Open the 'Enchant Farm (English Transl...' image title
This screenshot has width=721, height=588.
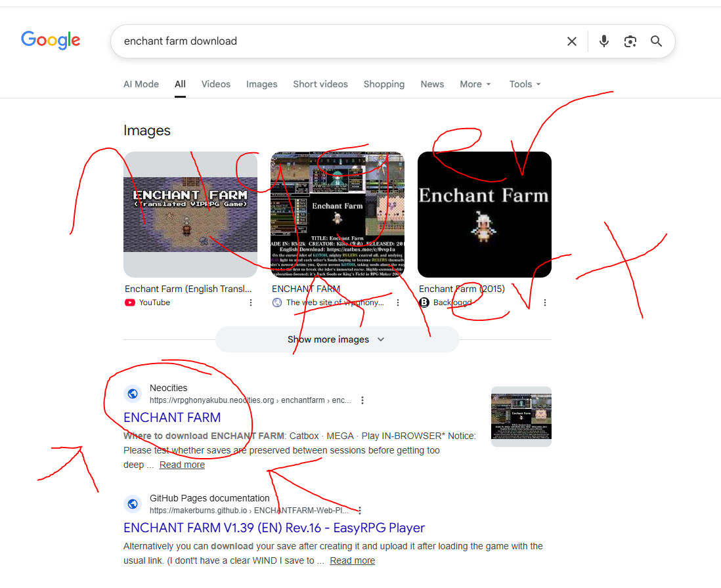click(188, 289)
